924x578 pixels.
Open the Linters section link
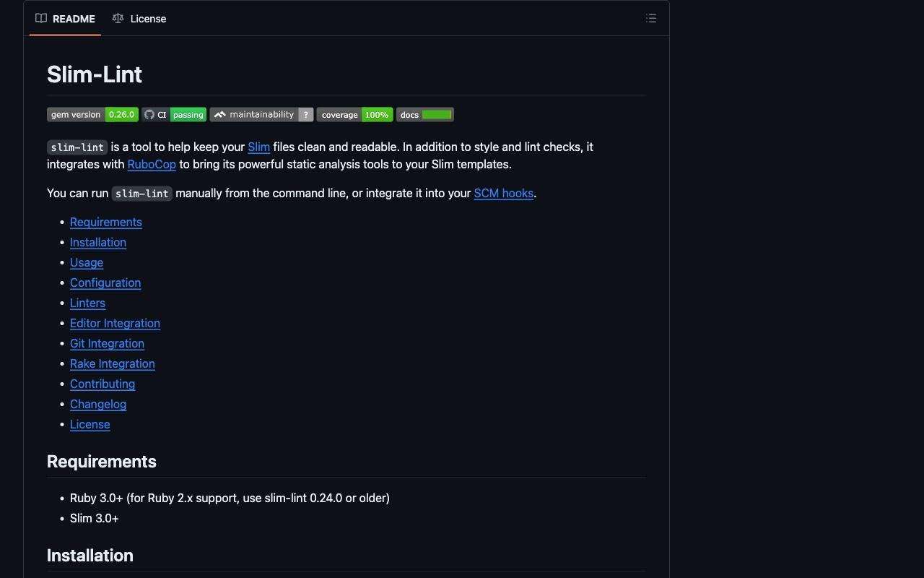[x=87, y=303]
